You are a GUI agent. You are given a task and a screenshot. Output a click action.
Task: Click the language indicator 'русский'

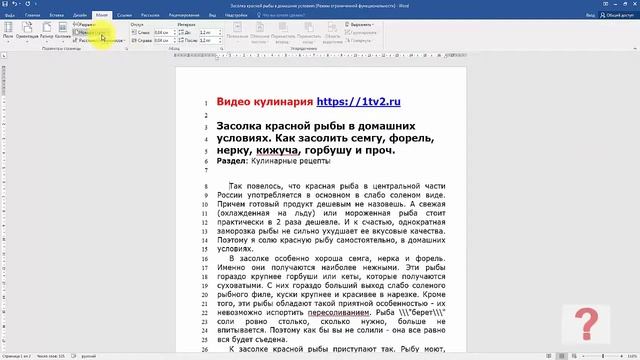point(89,356)
